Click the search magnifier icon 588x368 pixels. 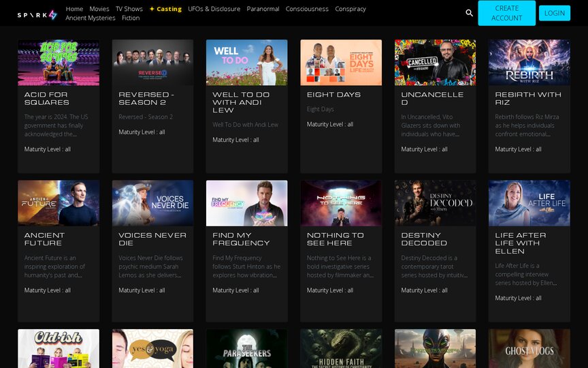point(469,13)
